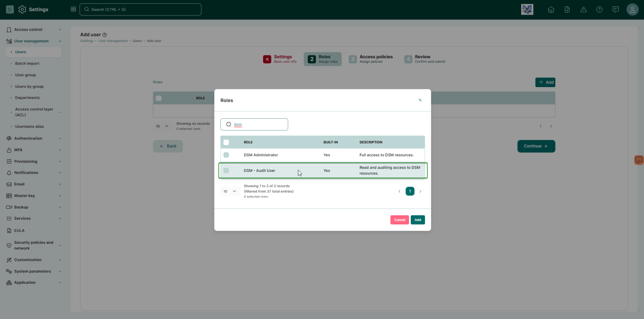Select the Master key icon
Image resolution: width=644 pixels, height=319 pixels.
(9, 196)
